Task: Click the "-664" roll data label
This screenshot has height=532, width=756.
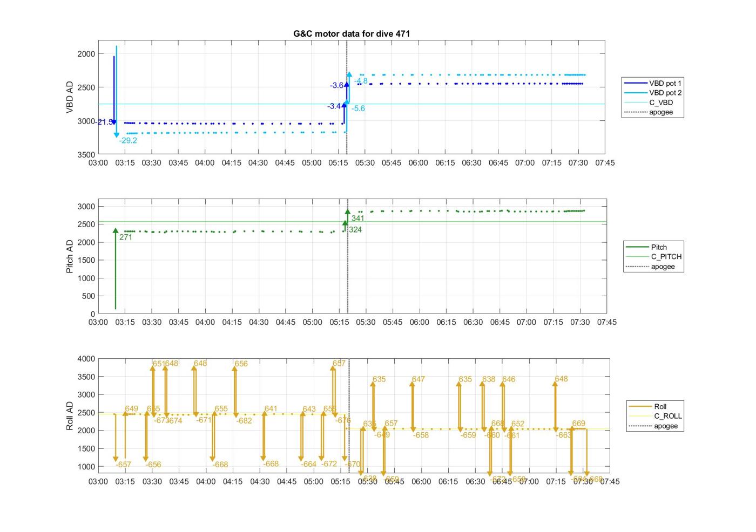Action: pos(309,464)
